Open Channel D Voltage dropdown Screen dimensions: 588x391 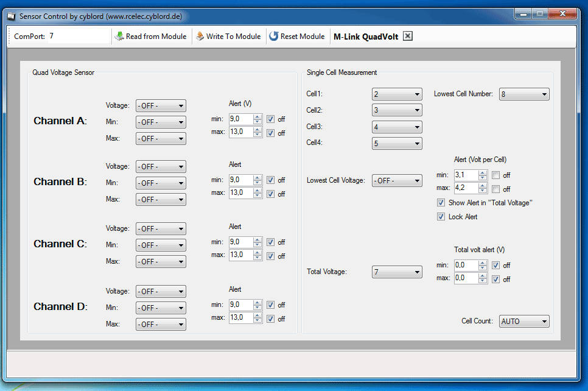(x=161, y=292)
